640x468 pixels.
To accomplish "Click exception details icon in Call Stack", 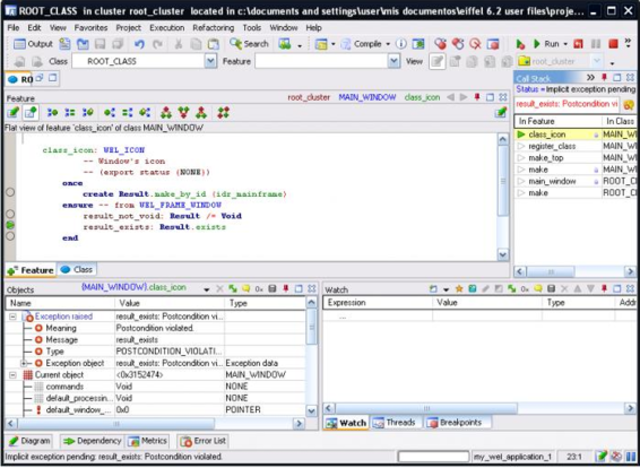I will 629,105.
